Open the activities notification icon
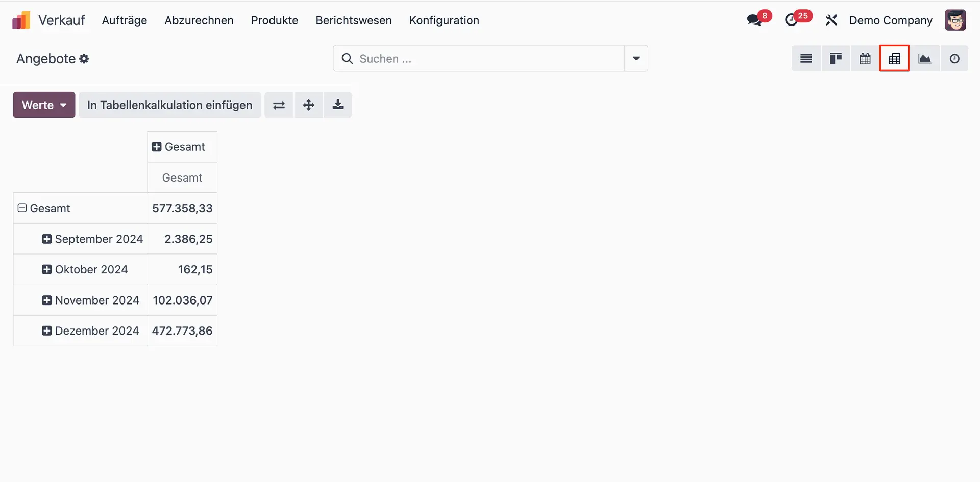 [791, 20]
